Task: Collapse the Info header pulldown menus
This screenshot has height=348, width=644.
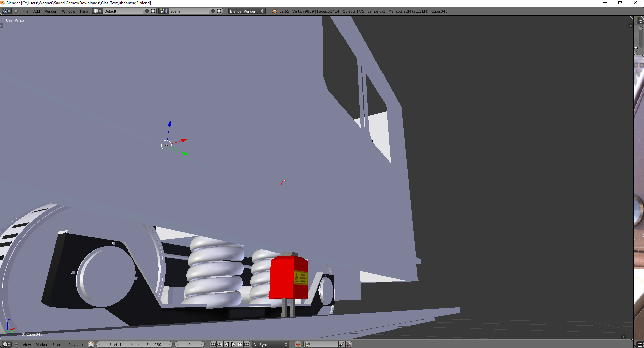Action: [16, 11]
